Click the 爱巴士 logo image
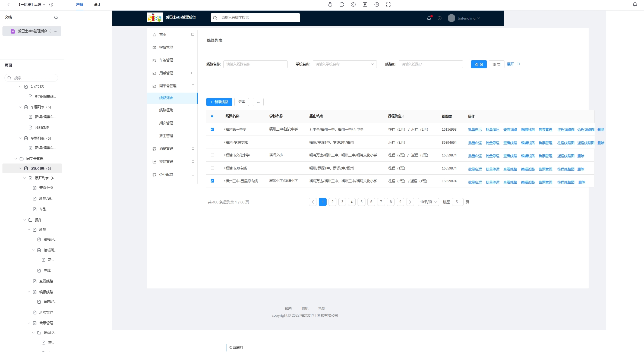Image resolution: width=644 pixels, height=352 pixels. [155, 17]
